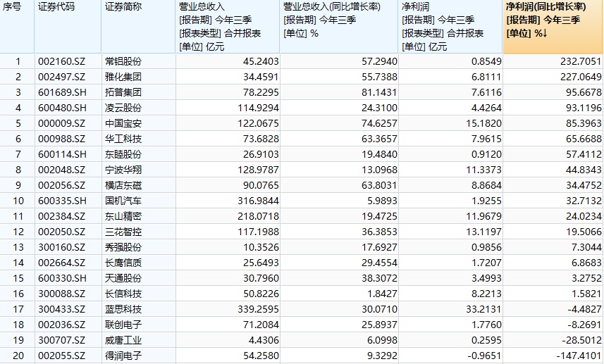Select stock name 拓普集团

[123, 92]
